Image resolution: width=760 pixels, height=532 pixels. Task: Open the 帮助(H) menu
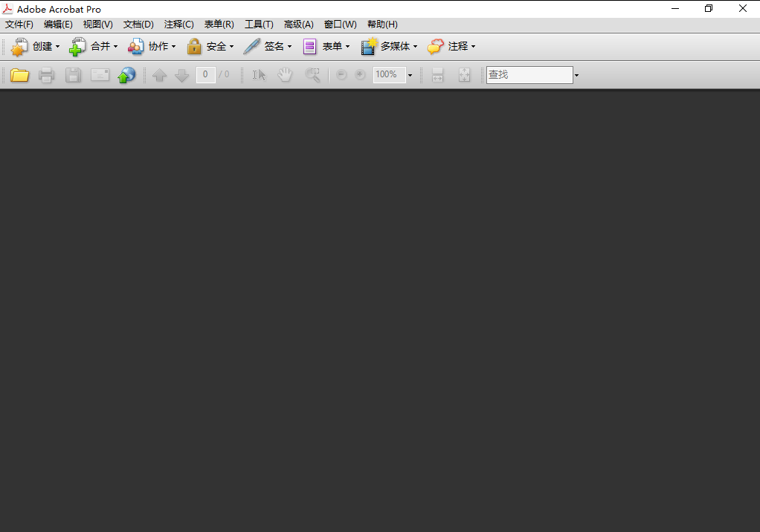tap(382, 24)
